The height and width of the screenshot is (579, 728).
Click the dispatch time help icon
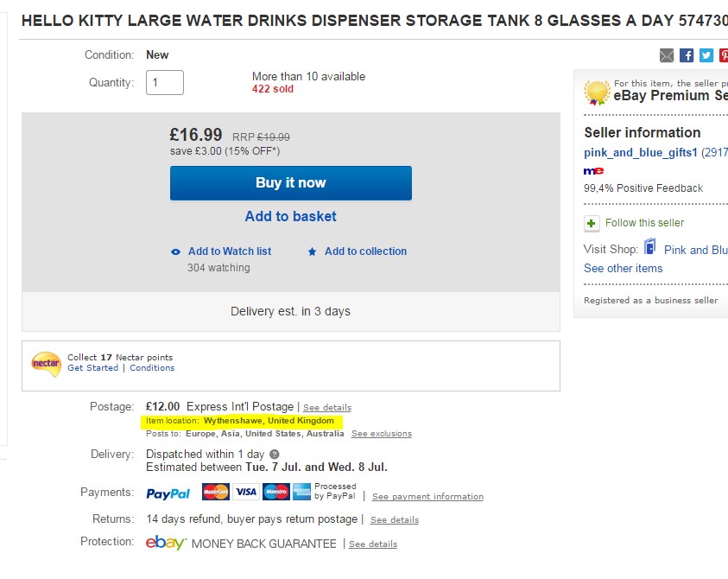(x=275, y=454)
